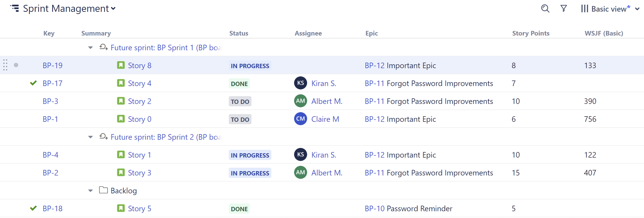Click the Backlog folder icon
This screenshot has width=644, height=218.
point(103,190)
